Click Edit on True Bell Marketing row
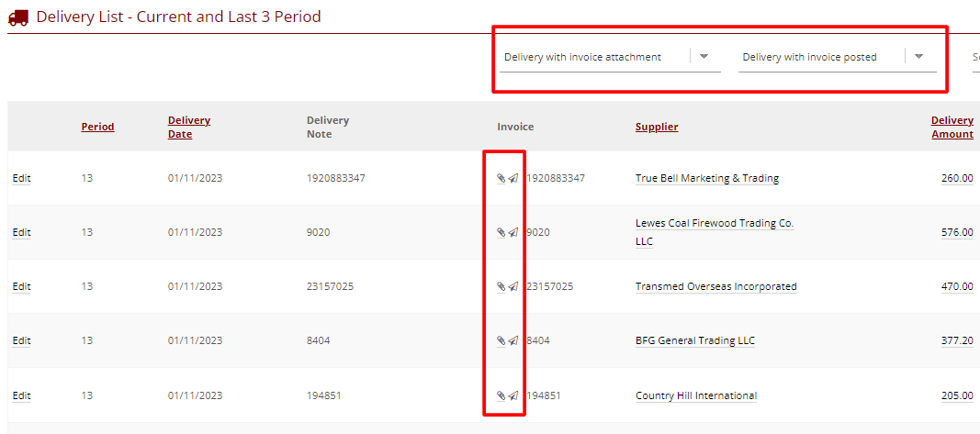The image size is (980, 434). click(21, 178)
